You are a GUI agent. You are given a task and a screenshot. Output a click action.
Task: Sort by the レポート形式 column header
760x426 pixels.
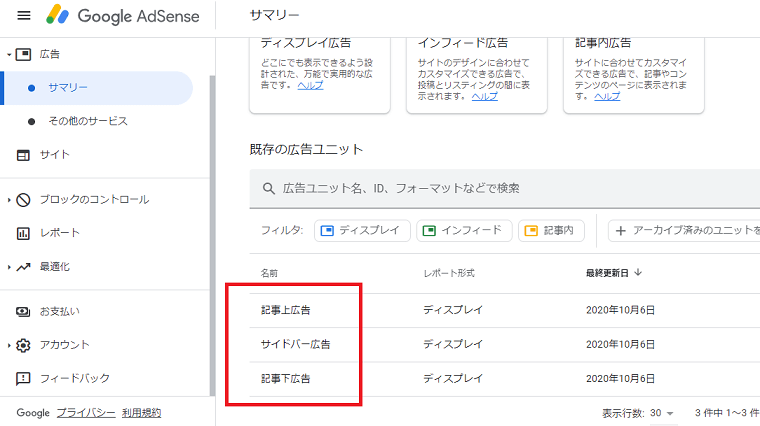(449, 273)
